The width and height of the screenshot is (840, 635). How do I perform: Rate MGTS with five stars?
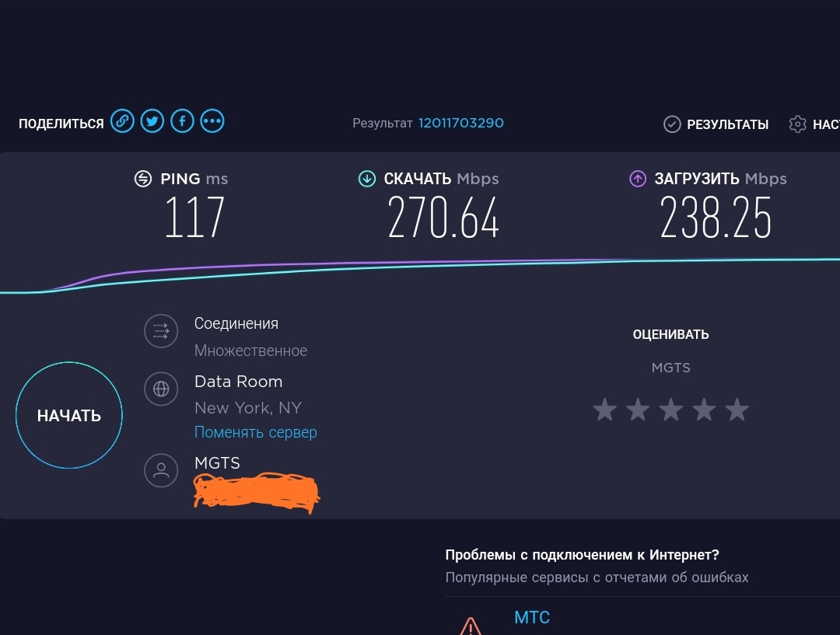click(737, 410)
